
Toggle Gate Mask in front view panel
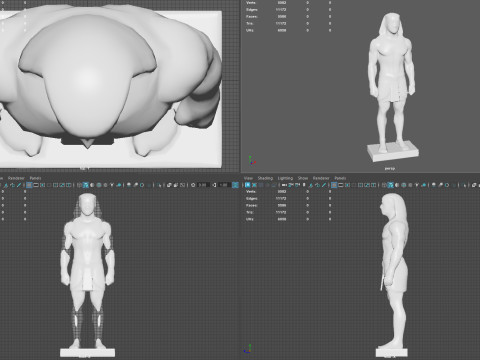(49, 185)
